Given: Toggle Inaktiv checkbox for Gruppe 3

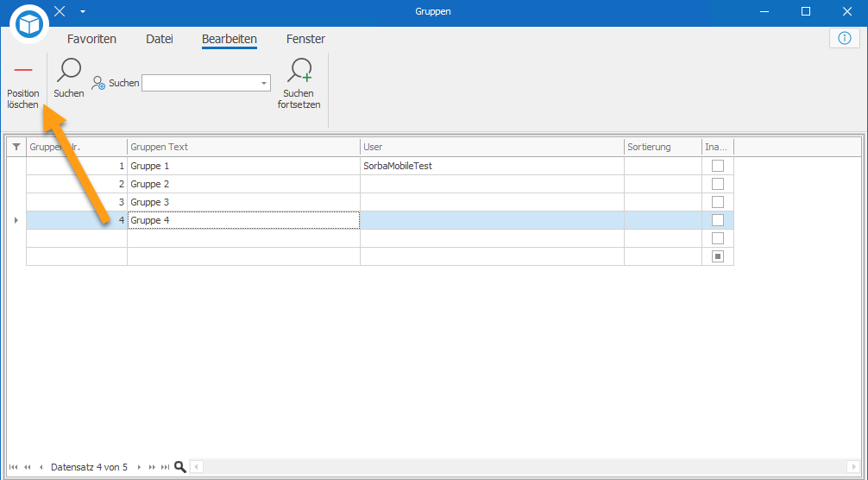Looking at the screenshot, I should (x=718, y=202).
